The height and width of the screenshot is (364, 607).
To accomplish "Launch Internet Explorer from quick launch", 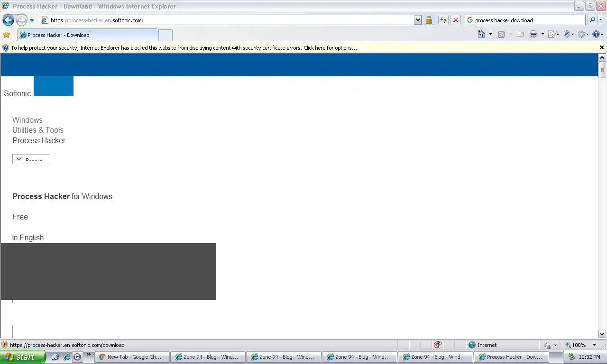I will (x=66, y=357).
